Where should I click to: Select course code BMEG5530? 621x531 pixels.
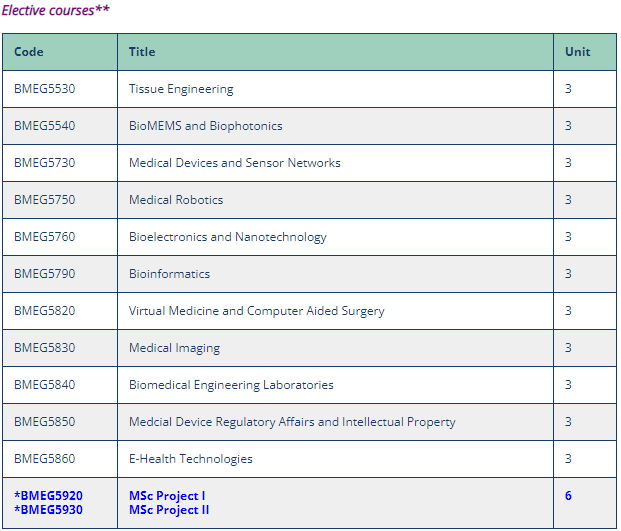point(44,89)
